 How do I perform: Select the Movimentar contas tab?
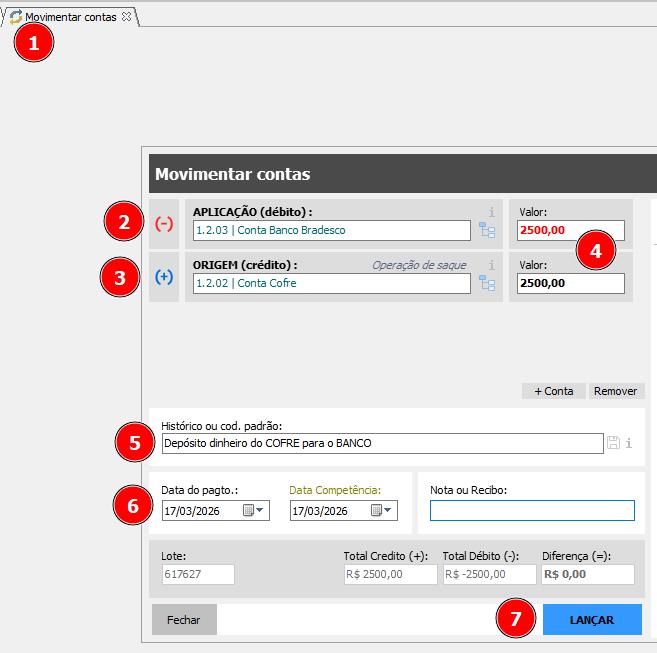point(70,17)
